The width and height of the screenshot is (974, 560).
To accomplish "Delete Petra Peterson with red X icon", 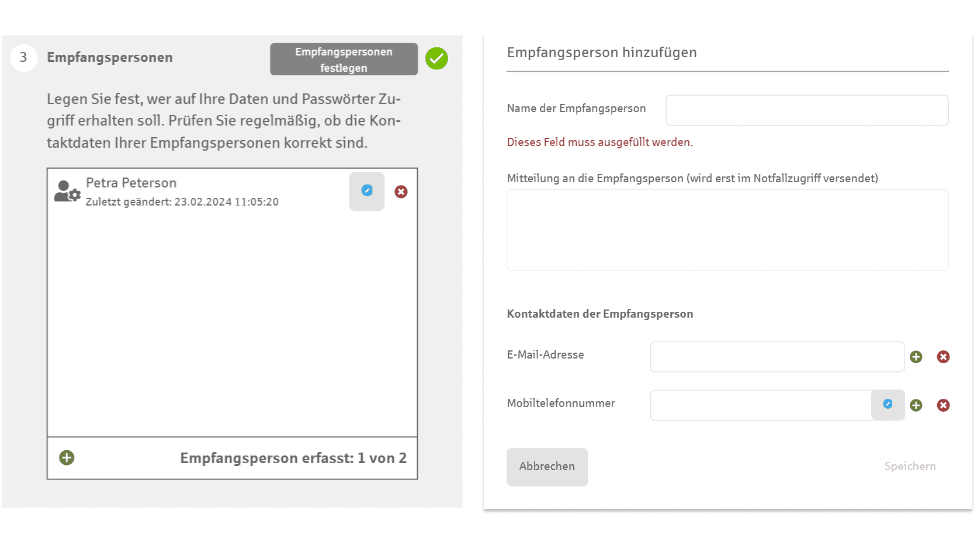I will 401,192.
